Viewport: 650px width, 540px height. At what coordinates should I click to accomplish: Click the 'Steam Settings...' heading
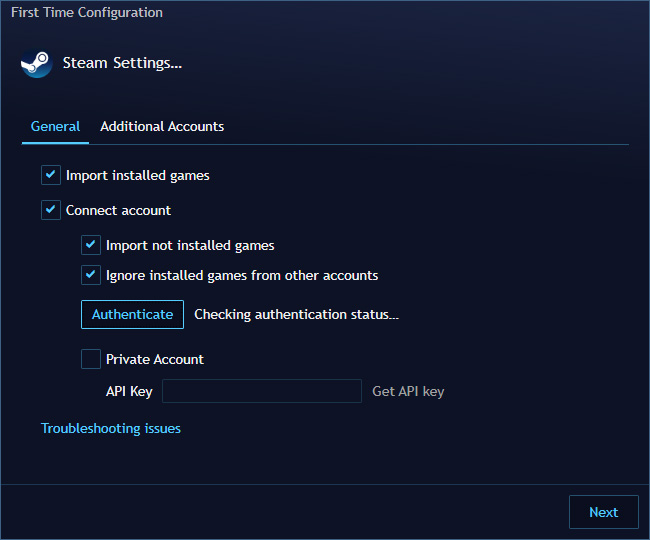(122, 63)
